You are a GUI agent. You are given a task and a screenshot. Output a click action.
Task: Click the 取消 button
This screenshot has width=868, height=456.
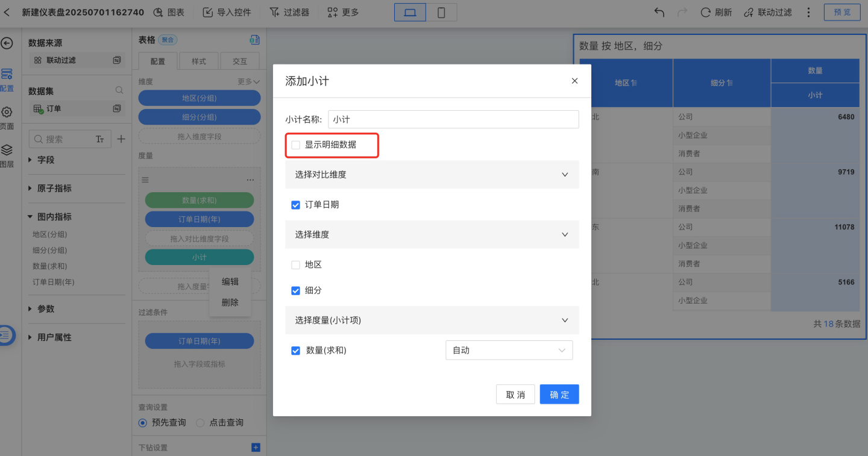pyautogui.click(x=515, y=395)
